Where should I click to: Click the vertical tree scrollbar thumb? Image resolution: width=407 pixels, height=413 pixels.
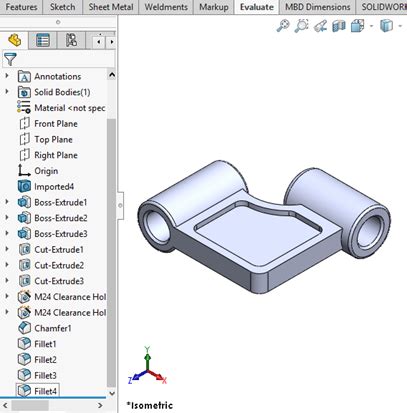[x=112, y=252]
